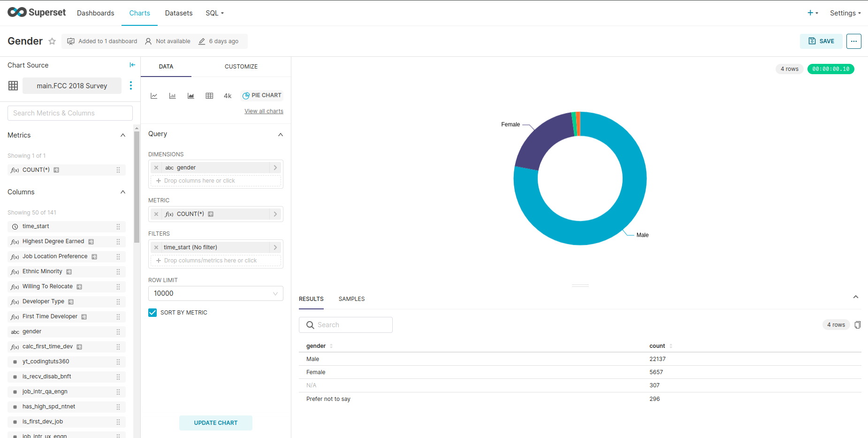
Task: Open the Samples tab in results
Action: (x=351, y=299)
